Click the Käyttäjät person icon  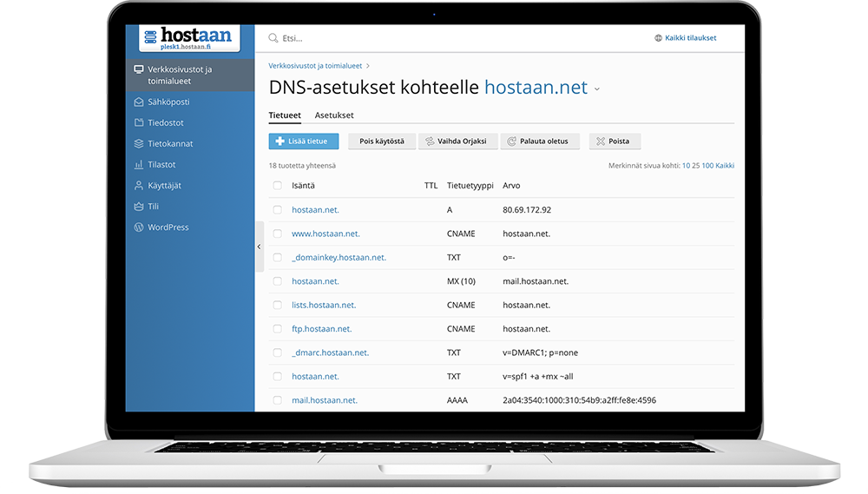click(x=139, y=186)
